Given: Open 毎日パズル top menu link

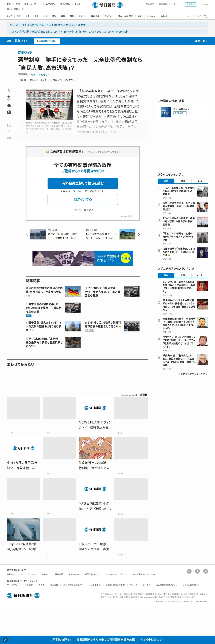Looking at the screenshot, I should 65,4.
